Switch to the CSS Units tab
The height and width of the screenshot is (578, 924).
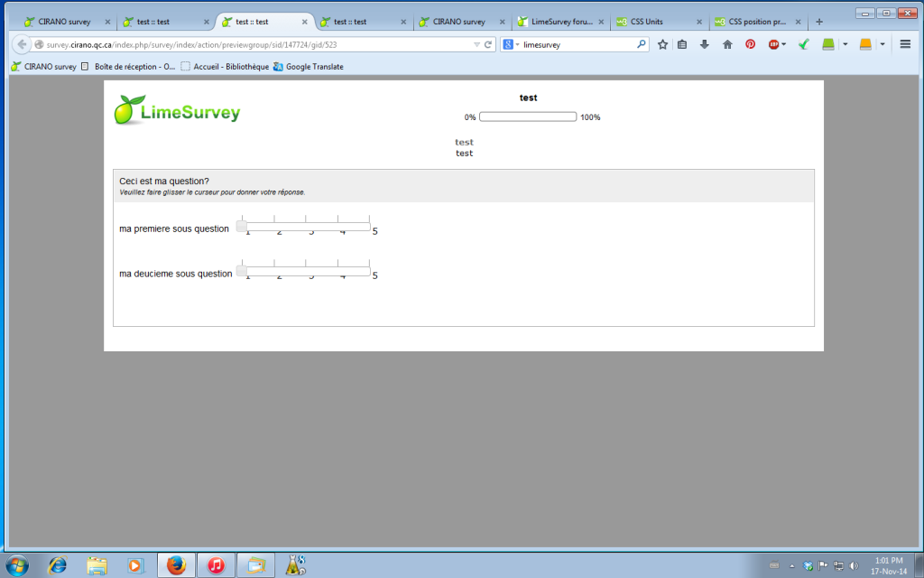657,22
